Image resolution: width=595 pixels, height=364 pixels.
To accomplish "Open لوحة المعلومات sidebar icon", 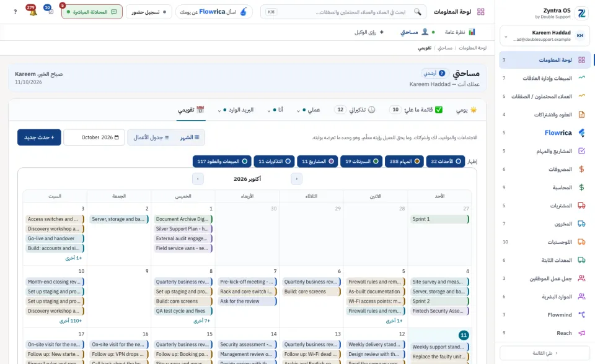I will [581, 60].
